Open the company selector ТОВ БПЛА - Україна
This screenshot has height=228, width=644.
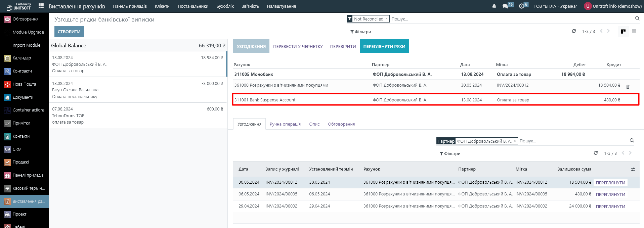(555, 6)
